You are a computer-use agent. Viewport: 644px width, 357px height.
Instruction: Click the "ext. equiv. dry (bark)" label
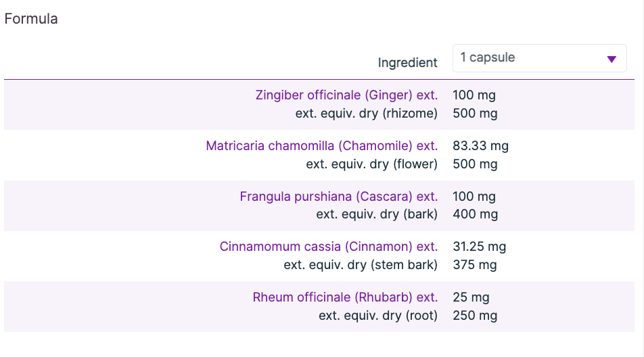click(x=377, y=214)
